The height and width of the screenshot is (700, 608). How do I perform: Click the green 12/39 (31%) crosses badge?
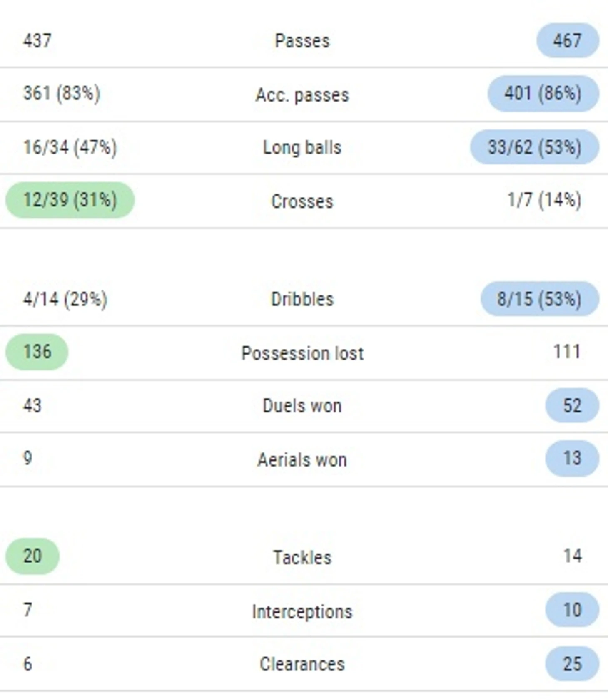pyautogui.click(x=70, y=200)
